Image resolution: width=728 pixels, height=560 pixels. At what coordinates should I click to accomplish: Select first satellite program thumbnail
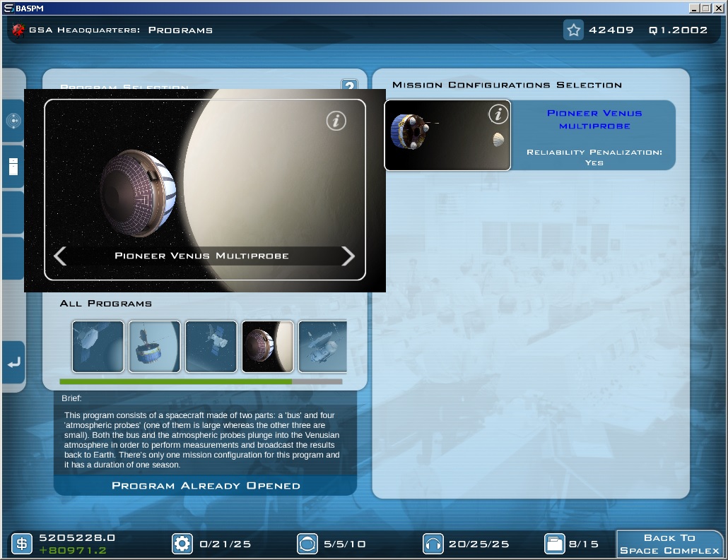[x=98, y=347]
